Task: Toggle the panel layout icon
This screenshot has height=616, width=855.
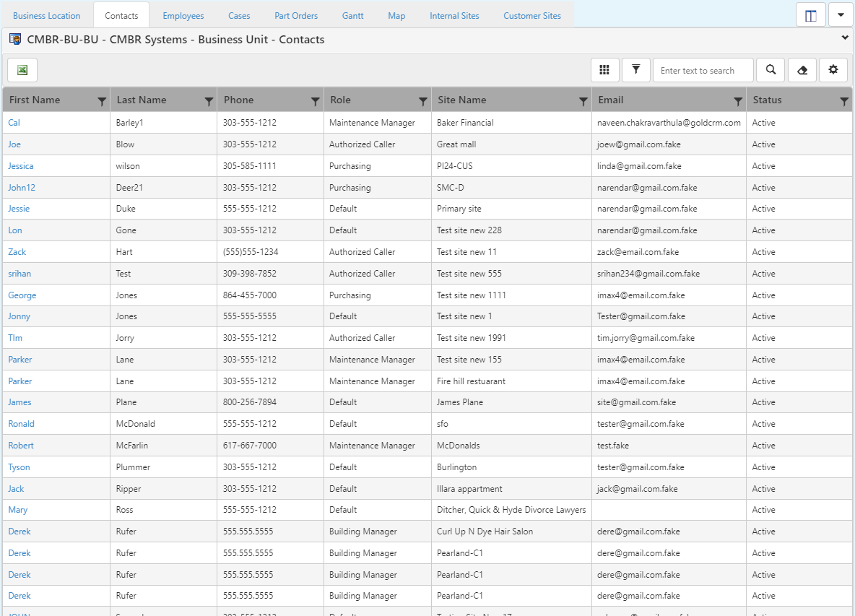Action: 810,15
